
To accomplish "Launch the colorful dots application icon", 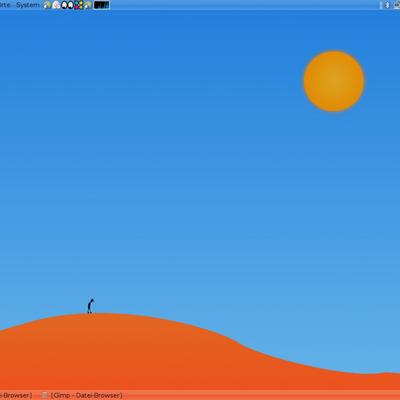I will (78, 5).
